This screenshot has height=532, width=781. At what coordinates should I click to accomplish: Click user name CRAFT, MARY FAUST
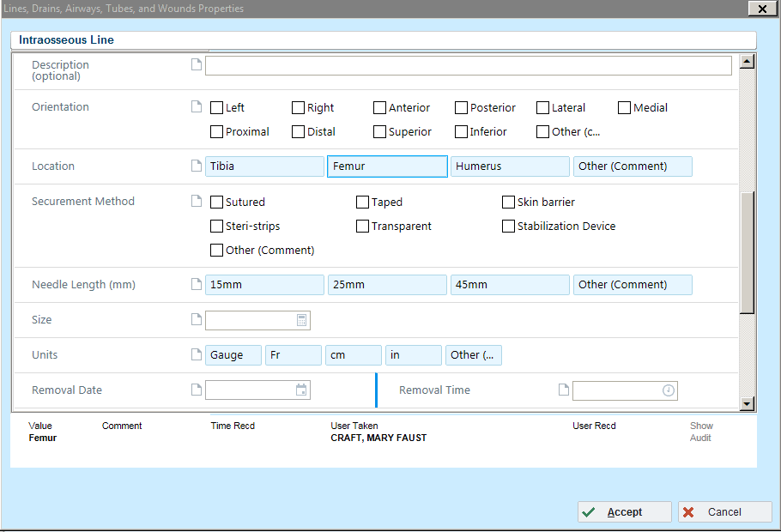378,438
